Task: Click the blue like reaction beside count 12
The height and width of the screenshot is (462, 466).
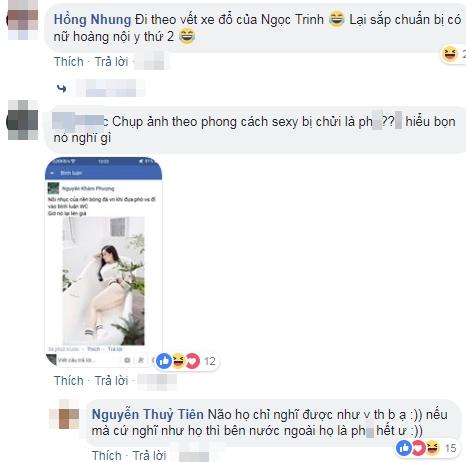Action: pos(164,361)
